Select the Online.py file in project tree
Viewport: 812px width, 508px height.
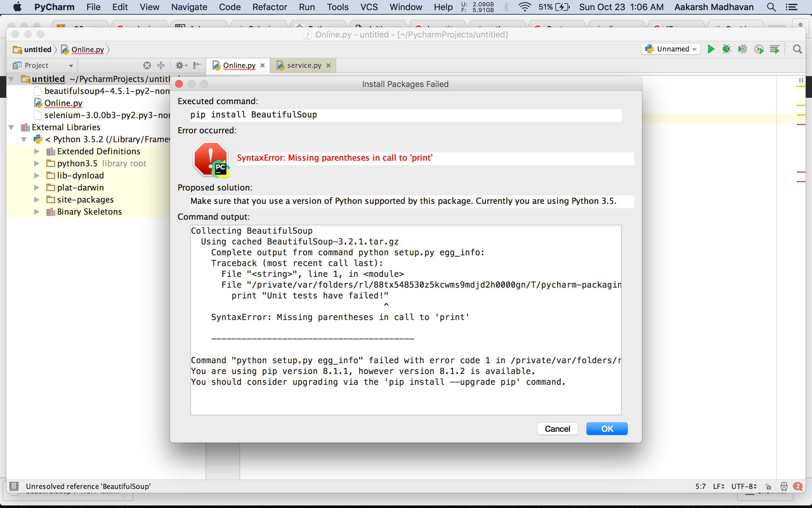click(63, 103)
